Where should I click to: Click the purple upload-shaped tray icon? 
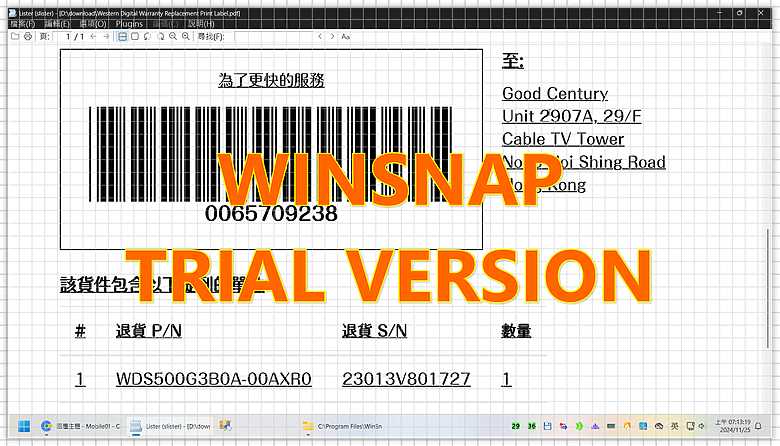595,426
